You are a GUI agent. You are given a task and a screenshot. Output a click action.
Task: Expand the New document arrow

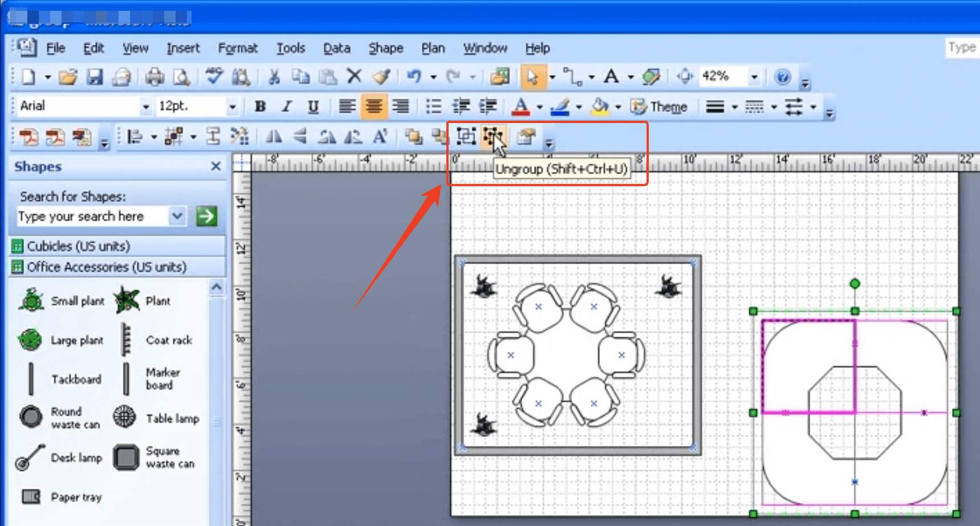(x=48, y=77)
